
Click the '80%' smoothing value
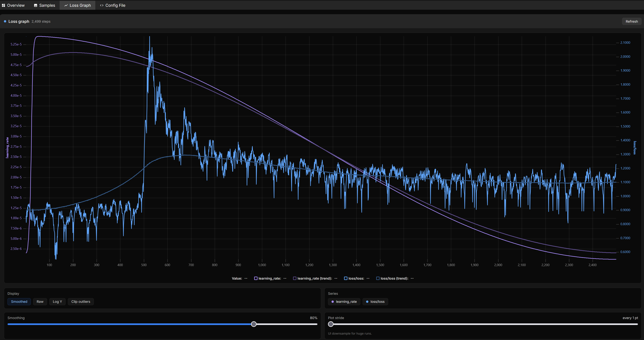tap(314, 318)
